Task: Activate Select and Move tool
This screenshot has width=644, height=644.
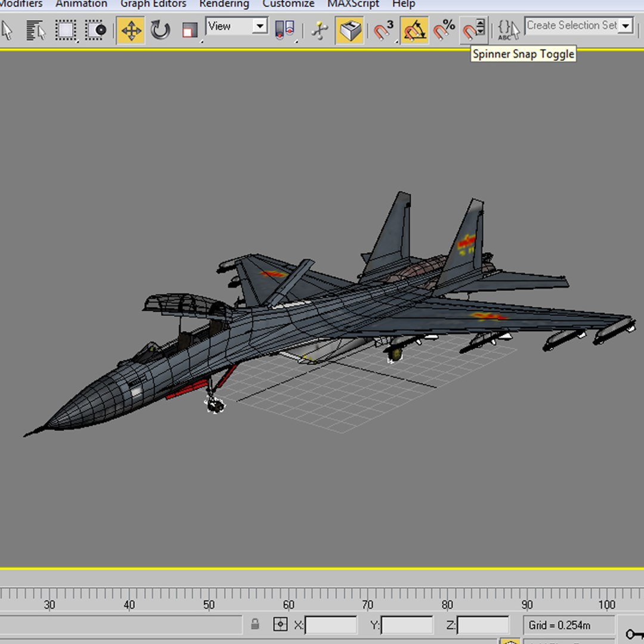Action: point(131,30)
